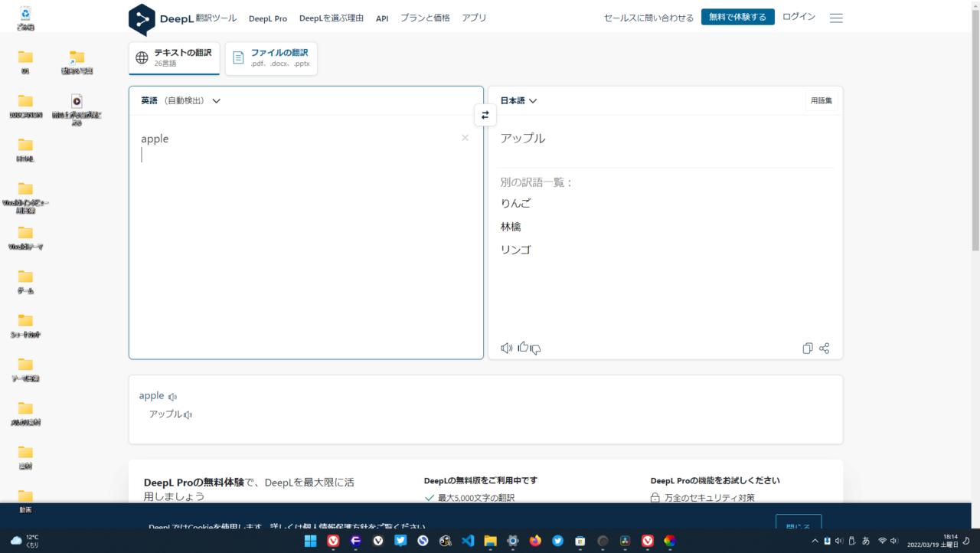Image resolution: width=980 pixels, height=553 pixels.
Task: Play pronunciation of dictionary entry アップル
Action: (188, 415)
